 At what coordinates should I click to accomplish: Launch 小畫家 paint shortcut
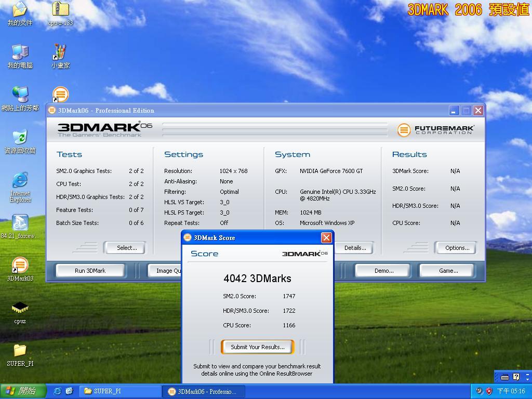coord(60,56)
